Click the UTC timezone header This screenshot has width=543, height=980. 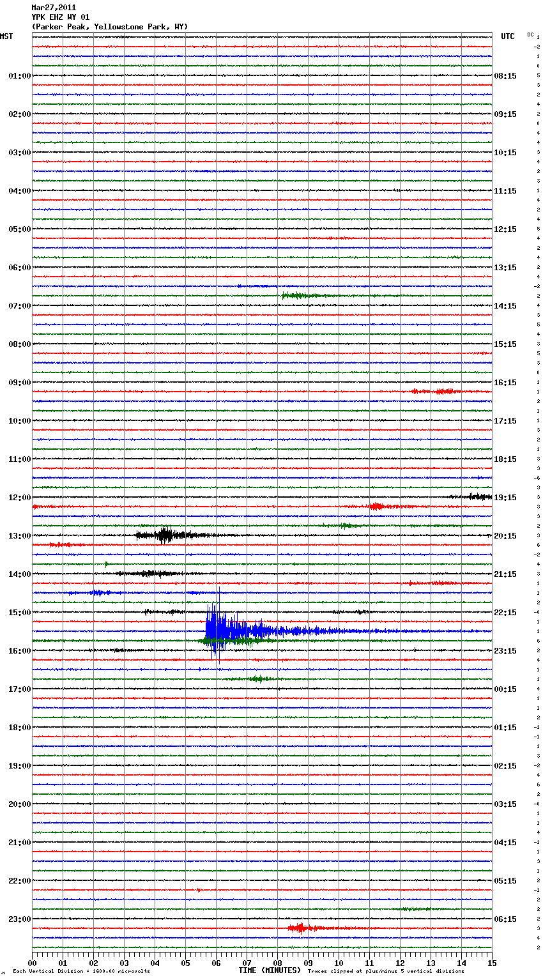click(507, 36)
